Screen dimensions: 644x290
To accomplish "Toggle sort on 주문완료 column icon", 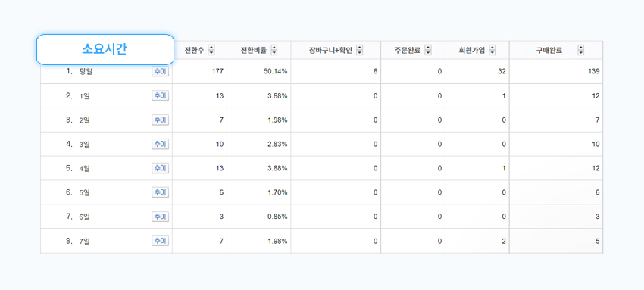I will click(x=428, y=50).
